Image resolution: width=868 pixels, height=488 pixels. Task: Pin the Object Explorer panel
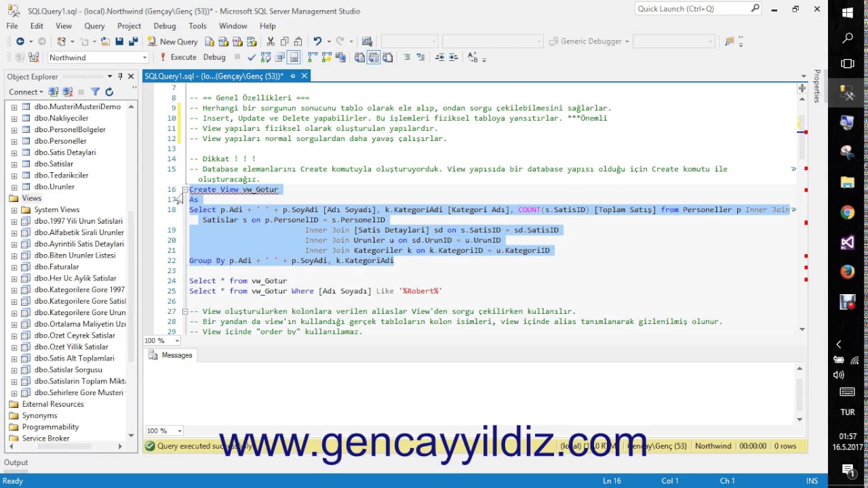120,77
